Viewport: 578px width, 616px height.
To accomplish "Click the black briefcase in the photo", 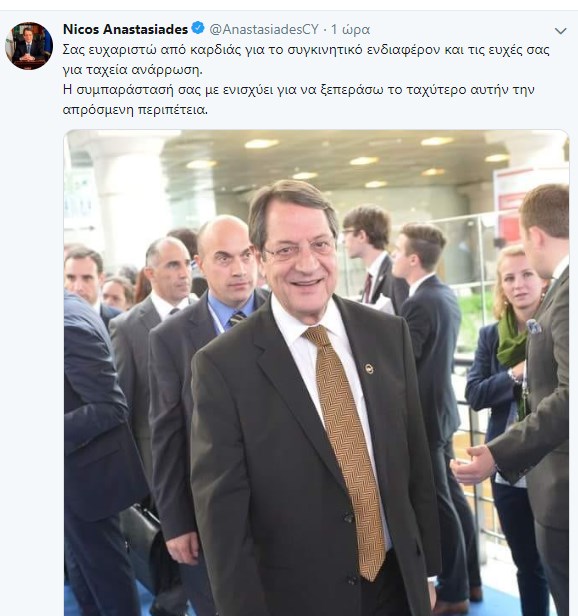I will click(141, 538).
